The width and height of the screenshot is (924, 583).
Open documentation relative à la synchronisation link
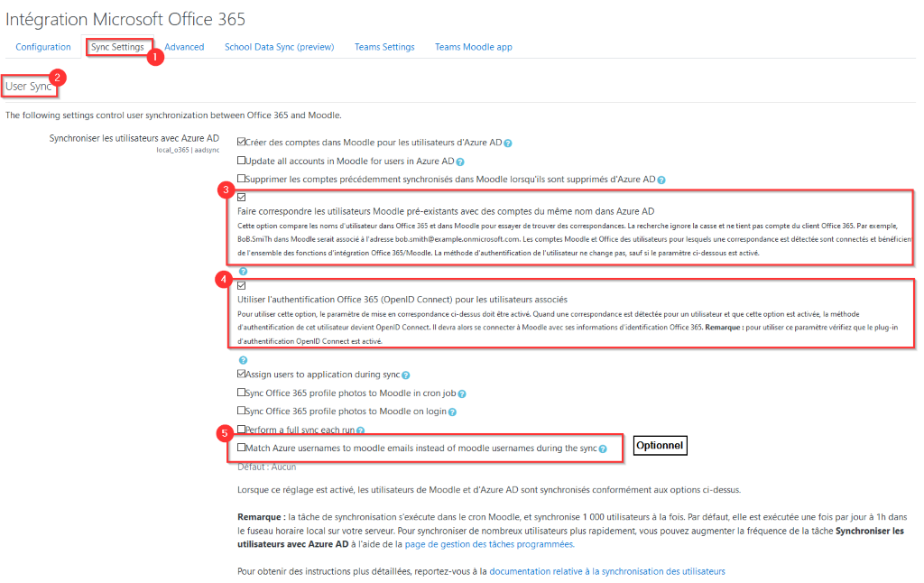pos(607,572)
